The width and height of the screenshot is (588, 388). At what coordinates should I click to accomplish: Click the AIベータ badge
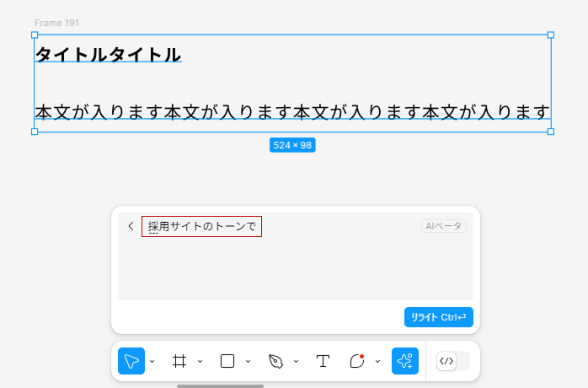[443, 226]
